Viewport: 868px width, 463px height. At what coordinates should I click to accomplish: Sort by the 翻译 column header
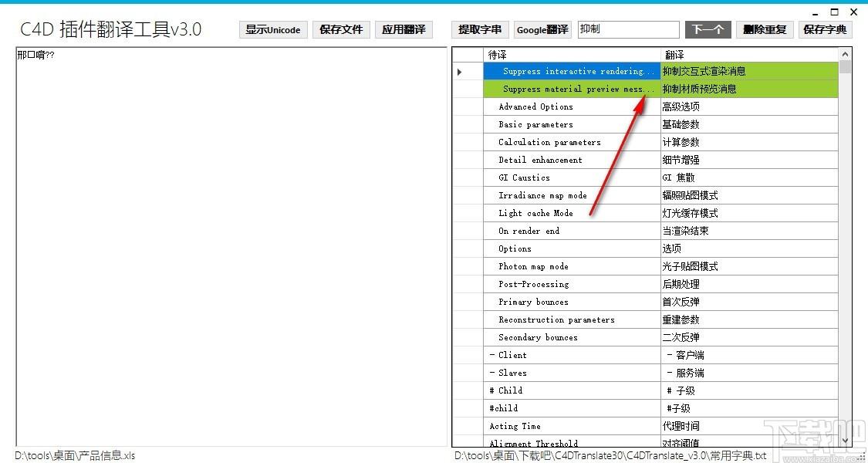coord(749,54)
